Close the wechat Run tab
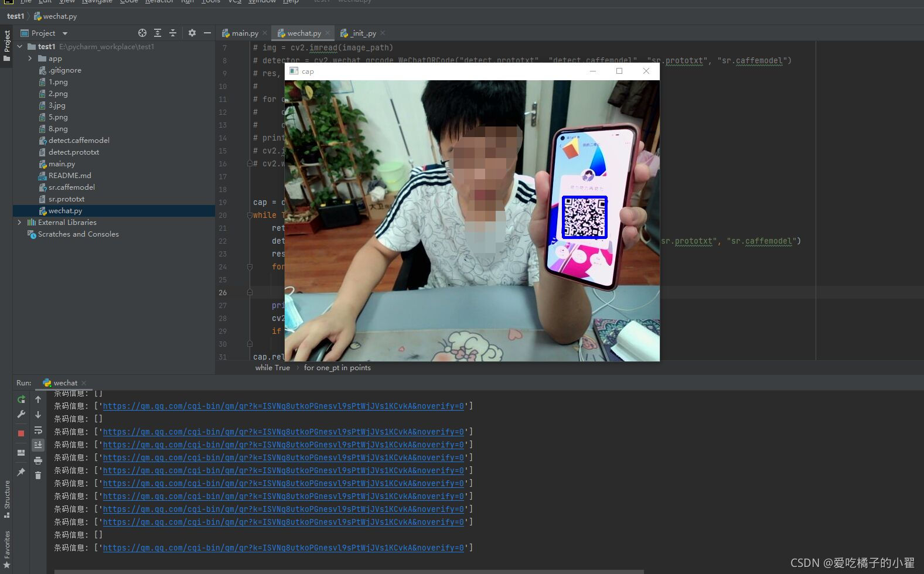 coord(84,383)
